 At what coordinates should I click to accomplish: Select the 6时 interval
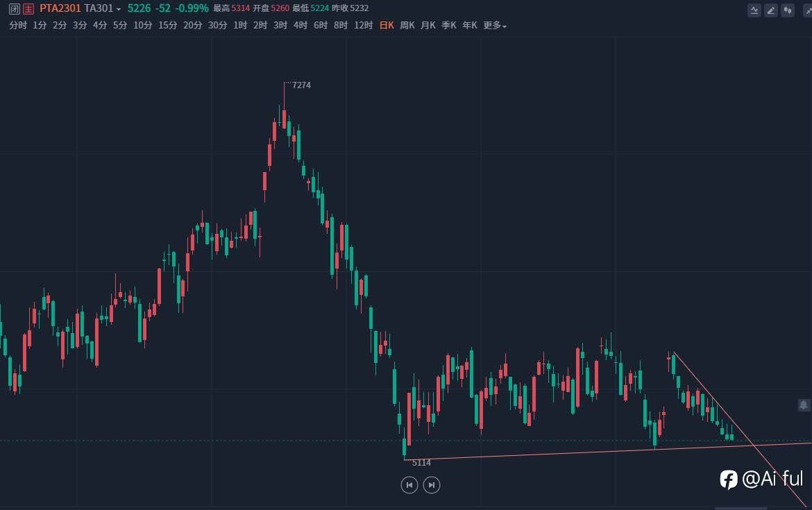pos(321,26)
